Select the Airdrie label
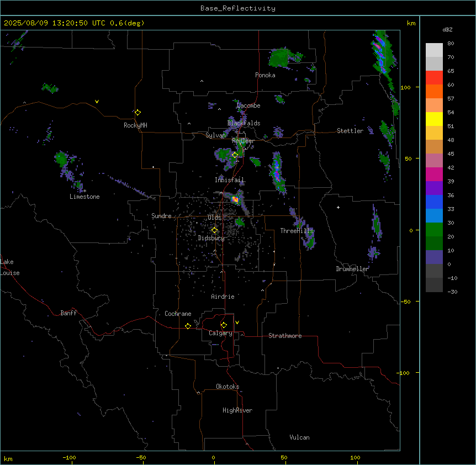 coord(223,297)
